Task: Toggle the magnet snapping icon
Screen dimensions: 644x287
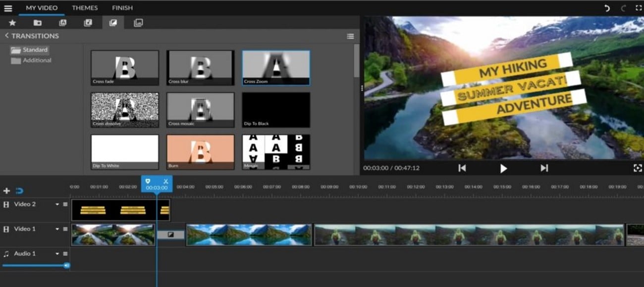Action: click(19, 191)
